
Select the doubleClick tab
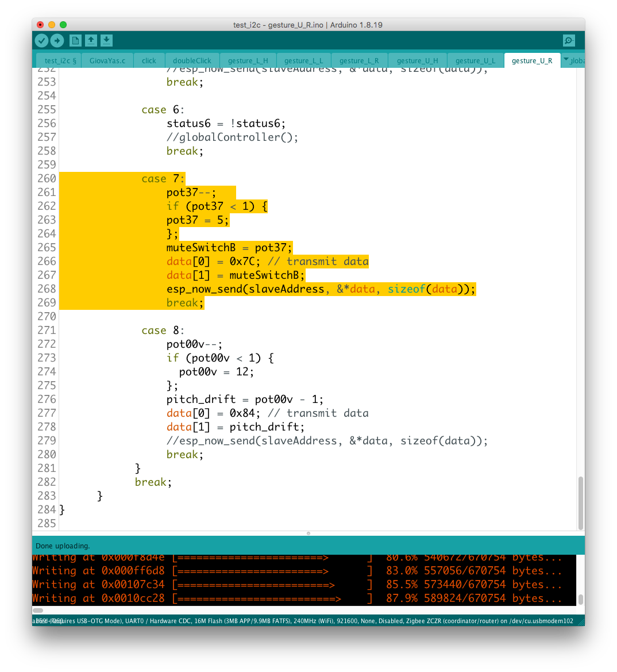click(192, 60)
